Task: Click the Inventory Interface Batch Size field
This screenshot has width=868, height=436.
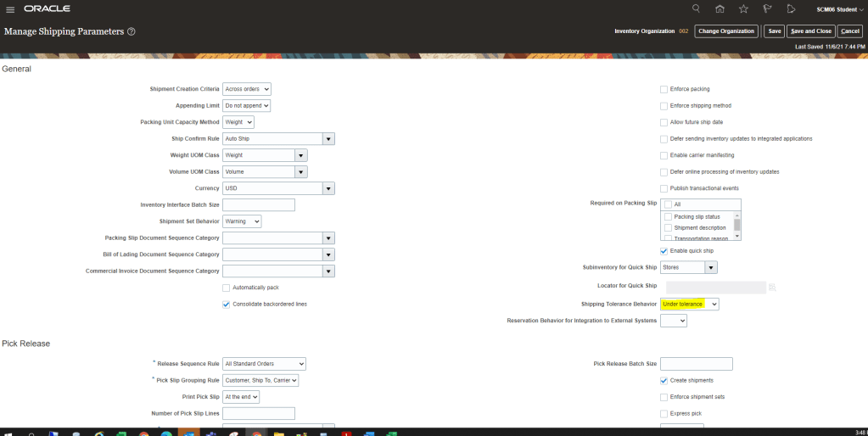Action: (x=258, y=204)
